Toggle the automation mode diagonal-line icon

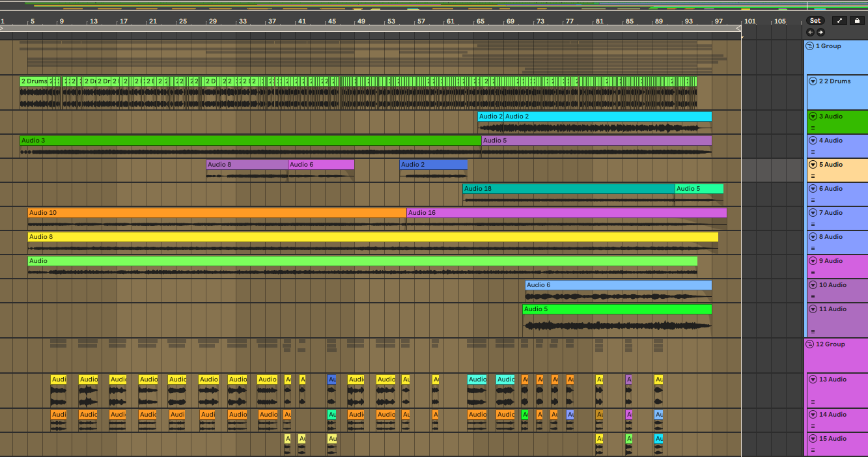pyautogui.click(x=839, y=21)
